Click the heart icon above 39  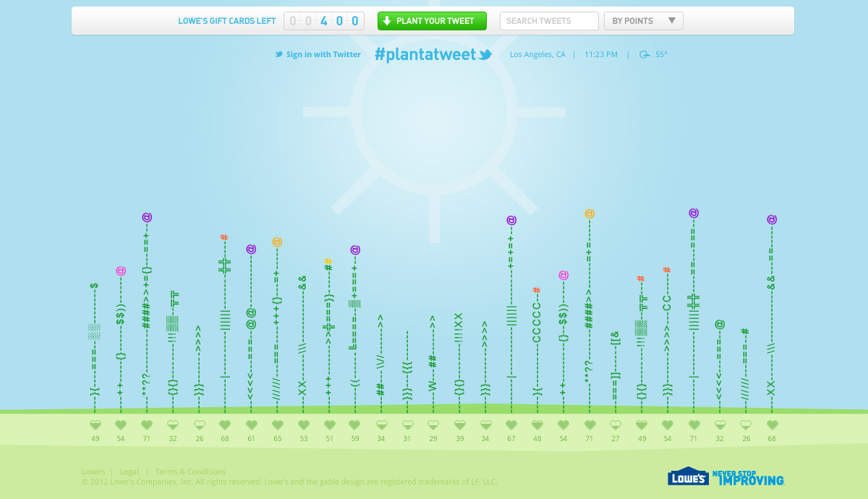click(x=459, y=425)
